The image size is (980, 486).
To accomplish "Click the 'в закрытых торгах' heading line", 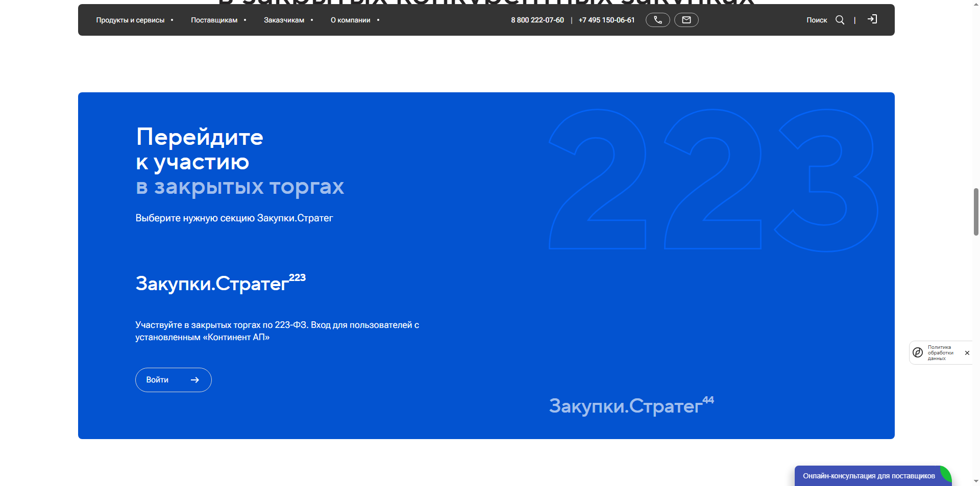I will [x=240, y=187].
